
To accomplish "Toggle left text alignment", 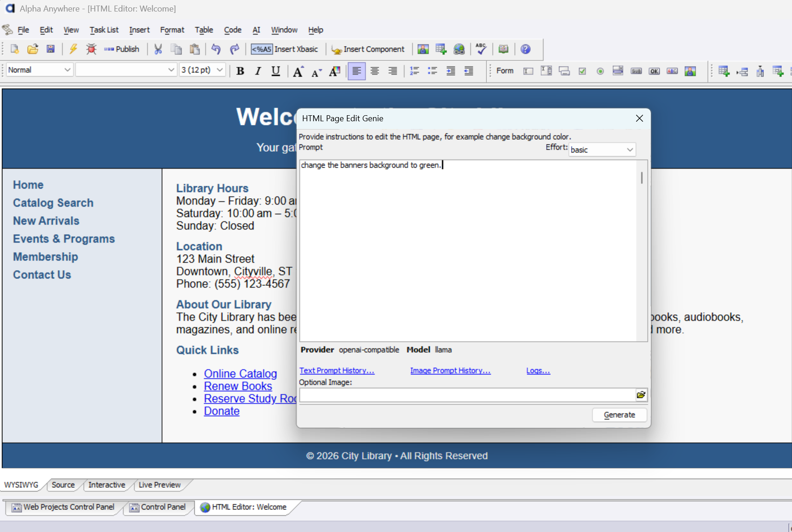I will tap(357, 71).
